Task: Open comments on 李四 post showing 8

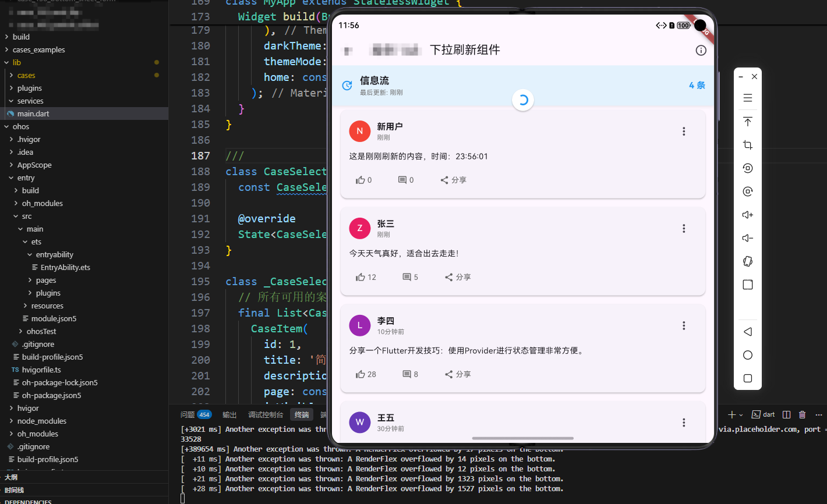Action: (x=410, y=374)
